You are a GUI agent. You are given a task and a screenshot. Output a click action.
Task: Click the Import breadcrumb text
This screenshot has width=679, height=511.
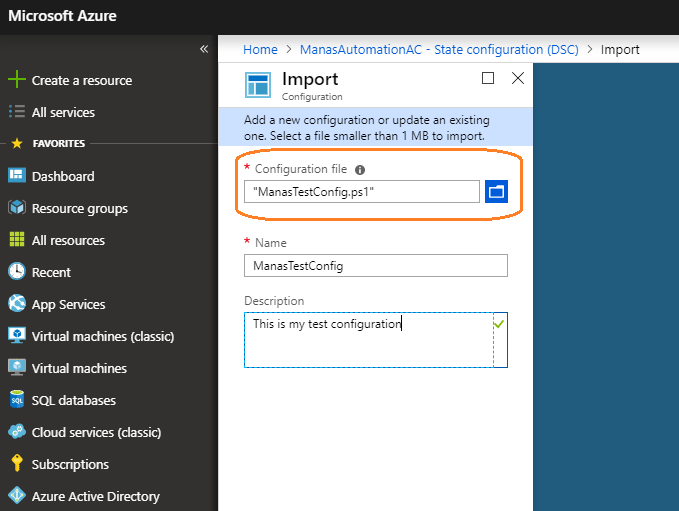620,50
